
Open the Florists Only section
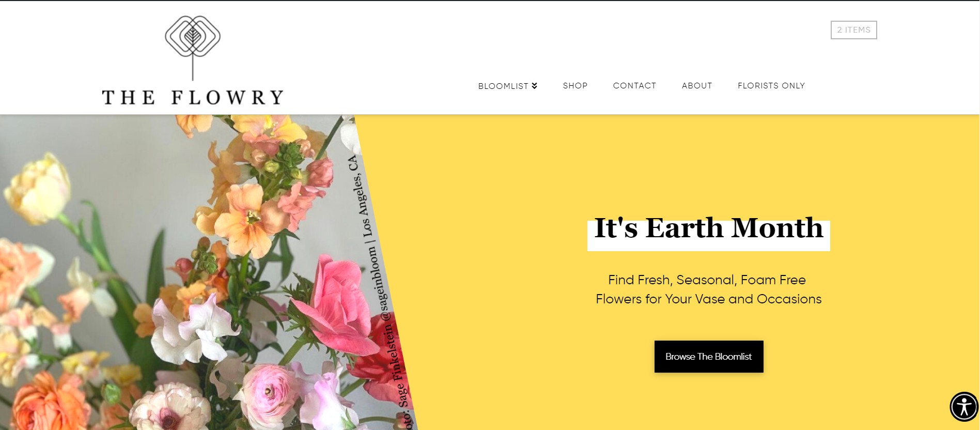[771, 86]
